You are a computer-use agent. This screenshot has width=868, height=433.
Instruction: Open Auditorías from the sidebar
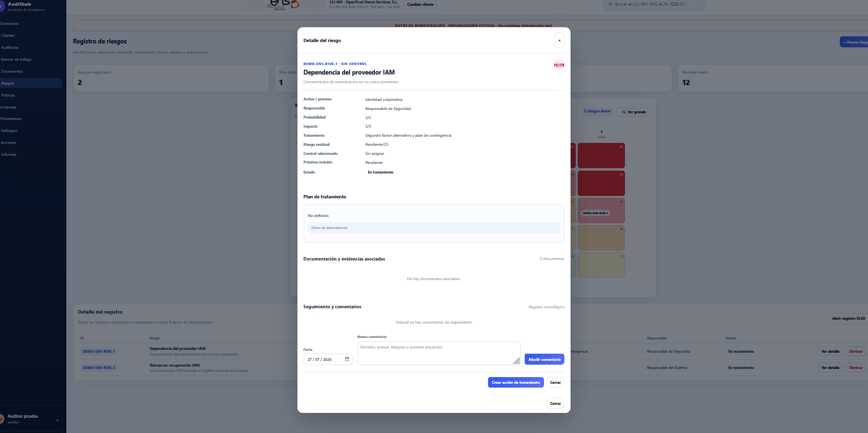coord(10,47)
